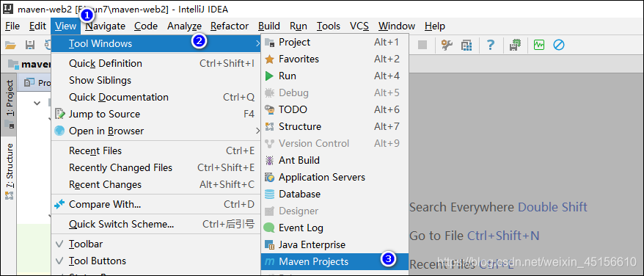Screen dimensions: 644x276
Task: Open Settings via the wrench icon
Action: click(x=447, y=45)
